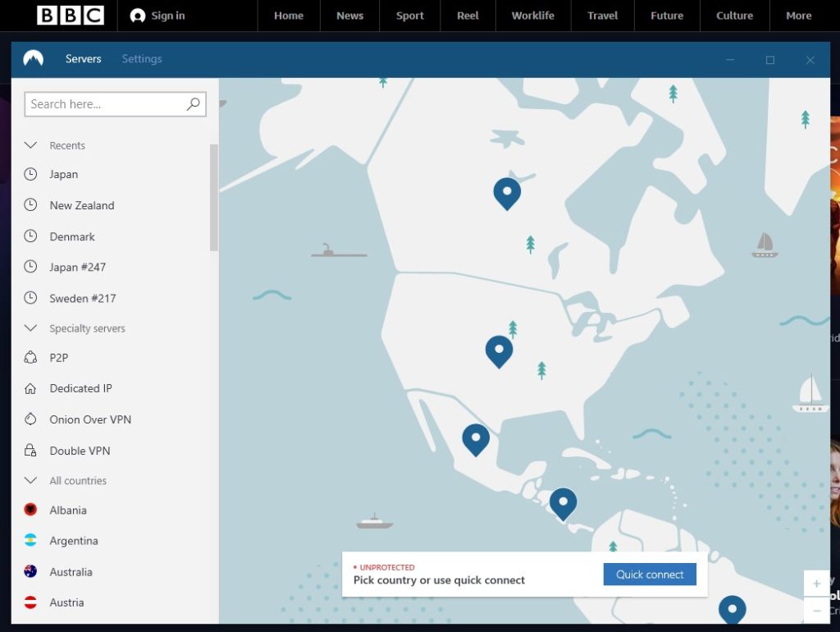Open BBC Sport section
Image resolution: width=840 pixels, height=632 pixels.
[410, 16]
